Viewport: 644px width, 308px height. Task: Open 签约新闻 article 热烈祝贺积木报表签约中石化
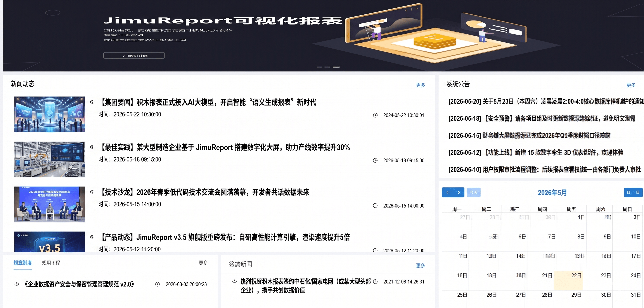[x=305, y=286]
